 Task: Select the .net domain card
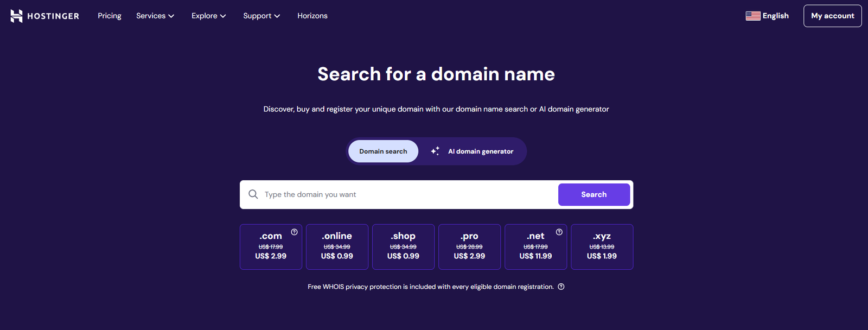535,247
